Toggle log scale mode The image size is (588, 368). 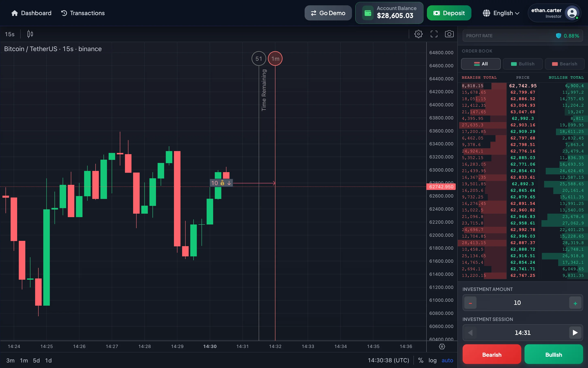[x=432, y=360]
